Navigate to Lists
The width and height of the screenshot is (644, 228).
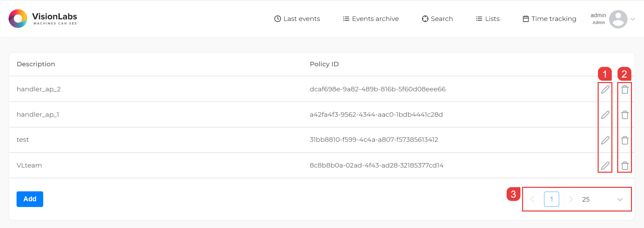click(x=488, y=19)
